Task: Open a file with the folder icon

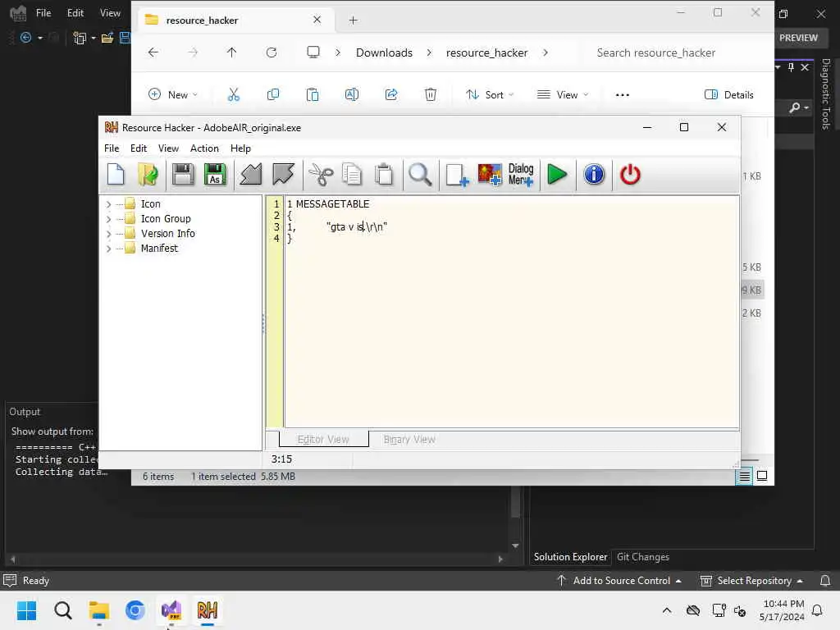Action: (x=148, y=175)
